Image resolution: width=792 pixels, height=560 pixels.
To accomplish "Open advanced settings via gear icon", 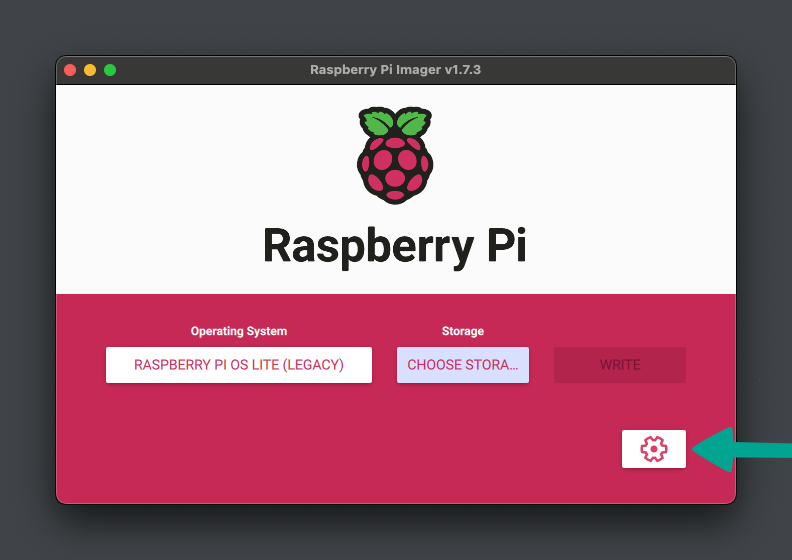I will point(654,449).
